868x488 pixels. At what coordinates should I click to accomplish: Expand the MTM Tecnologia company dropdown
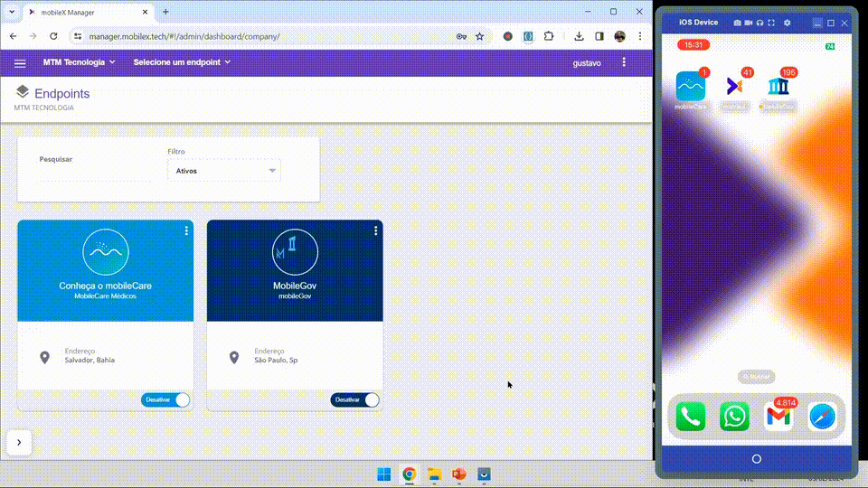80,62
